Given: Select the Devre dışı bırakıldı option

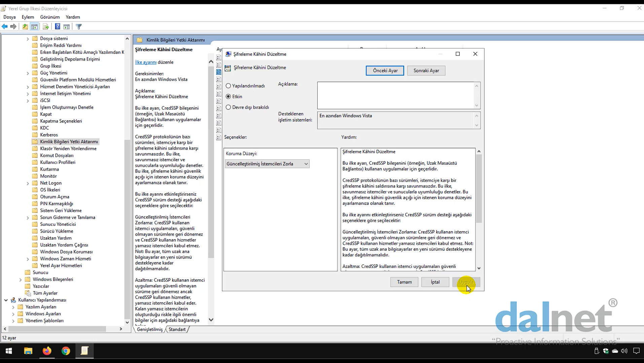Looking at the screenshot, I should pyautogui.click(x=228, y=107).
